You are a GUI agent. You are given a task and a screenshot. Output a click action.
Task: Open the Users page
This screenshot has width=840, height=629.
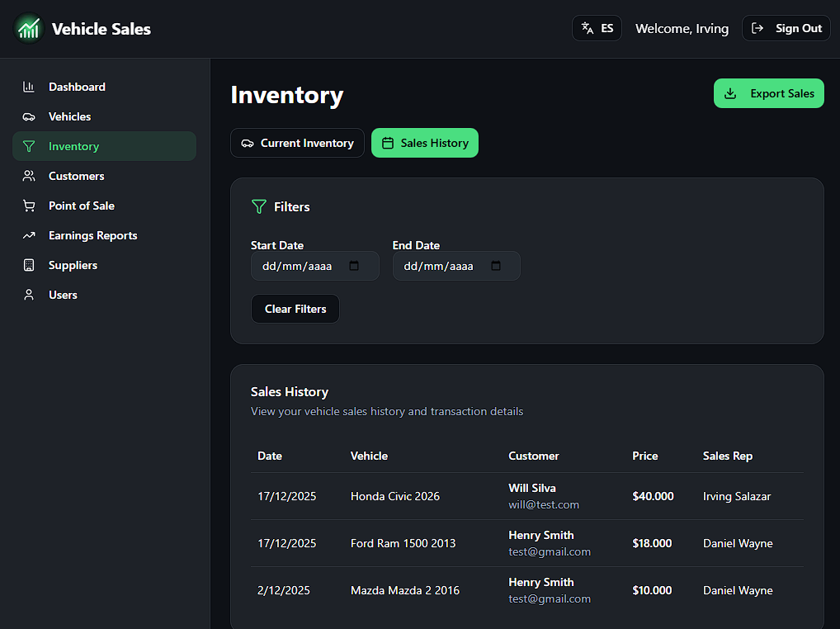tap(105, 296)
